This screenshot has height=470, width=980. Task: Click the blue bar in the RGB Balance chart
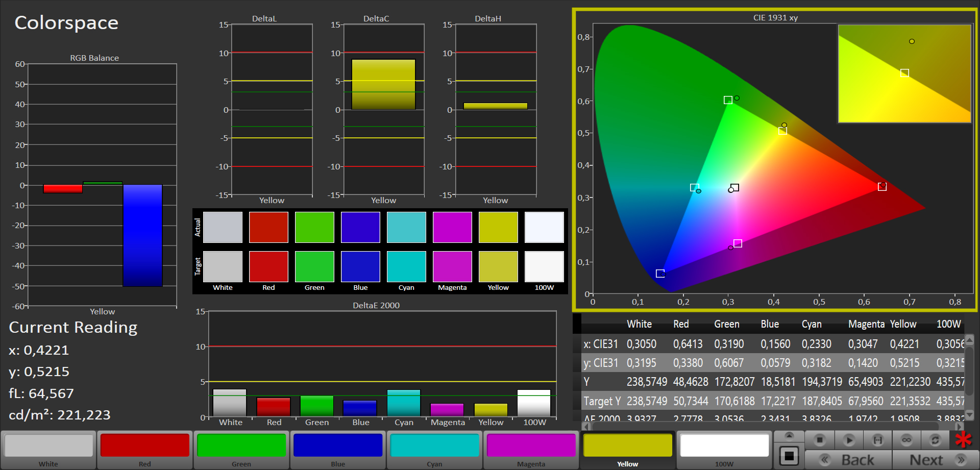(142, 235)
